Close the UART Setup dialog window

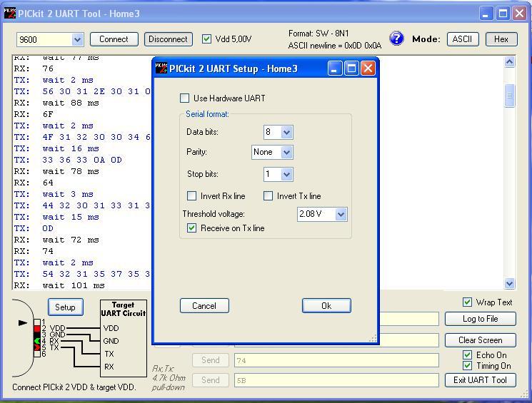(x=368, y=68)
